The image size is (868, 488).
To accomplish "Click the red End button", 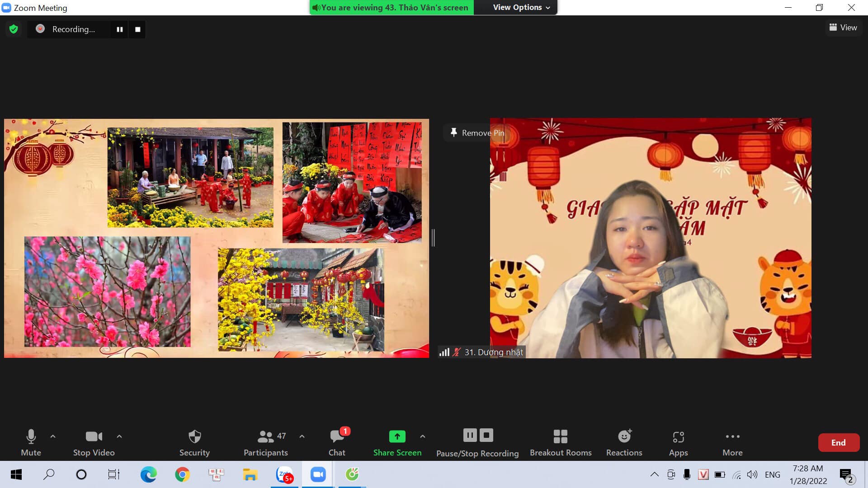I will coord(839,443).
